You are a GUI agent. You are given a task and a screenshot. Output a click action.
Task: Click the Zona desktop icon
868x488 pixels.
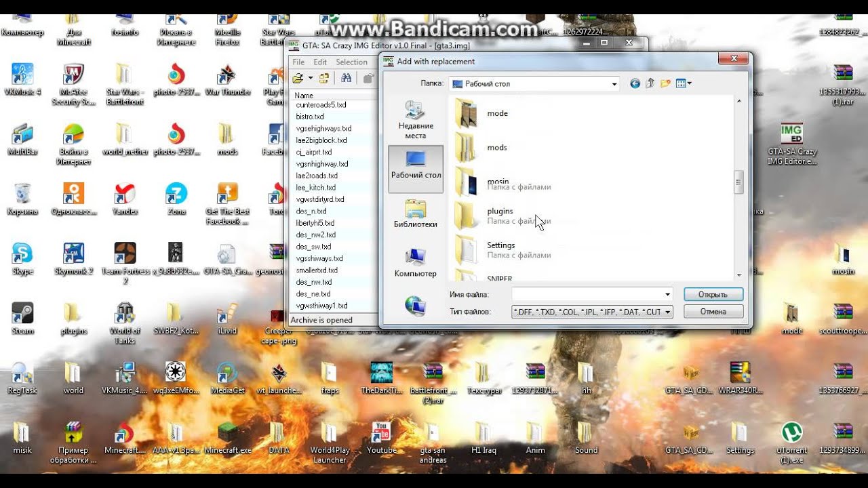pos(176,199)
